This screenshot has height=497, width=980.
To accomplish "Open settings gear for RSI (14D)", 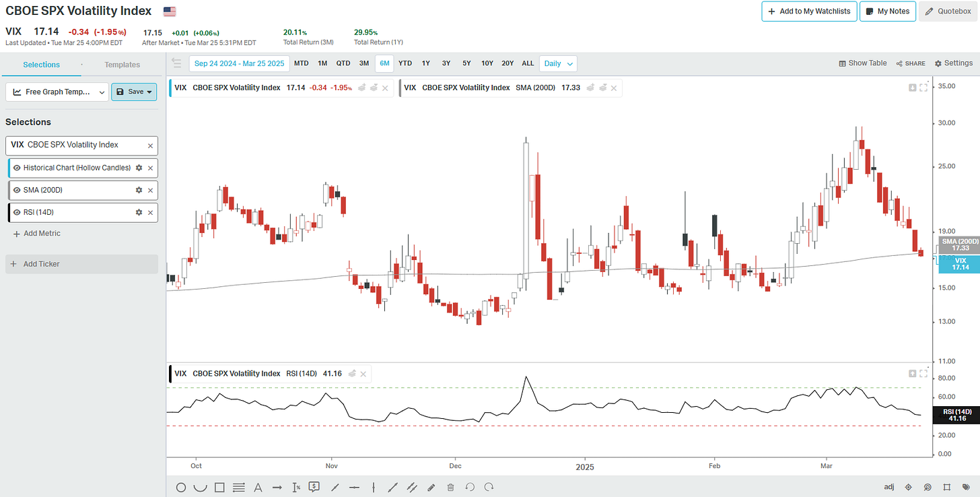I will point(139,212).
